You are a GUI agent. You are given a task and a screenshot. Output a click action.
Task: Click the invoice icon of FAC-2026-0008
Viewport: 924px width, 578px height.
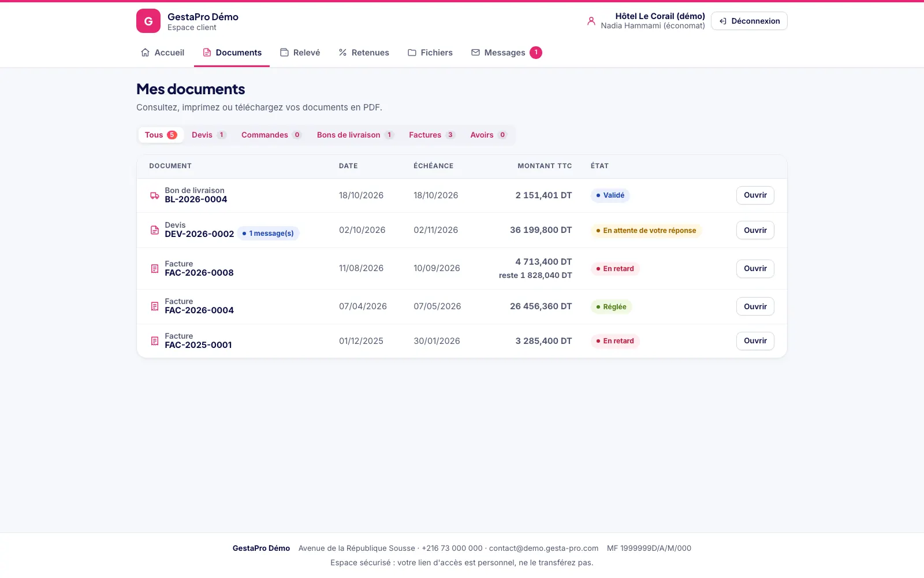click(154, 269)
